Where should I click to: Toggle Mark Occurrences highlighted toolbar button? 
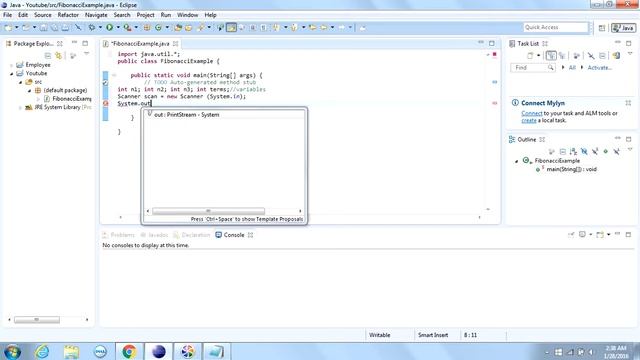231,27
